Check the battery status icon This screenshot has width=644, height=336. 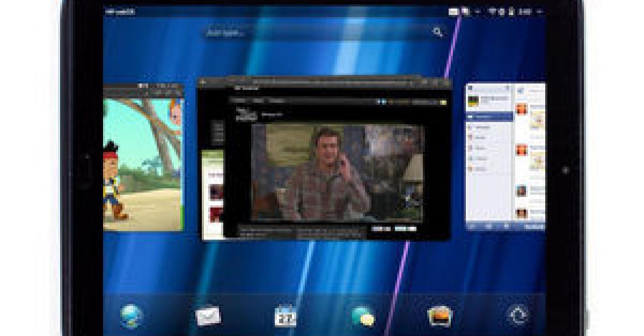point(511,11)
